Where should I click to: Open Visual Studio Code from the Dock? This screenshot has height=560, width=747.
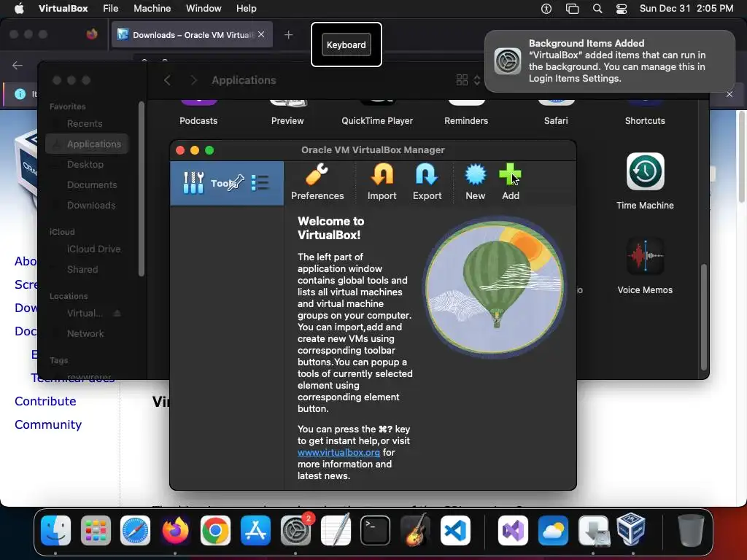(x=455, y=531)
